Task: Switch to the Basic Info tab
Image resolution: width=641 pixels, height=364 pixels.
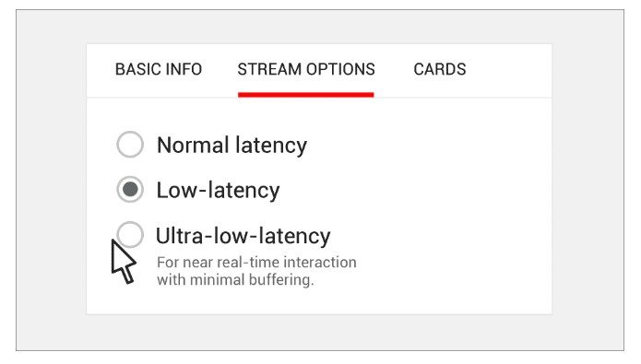Action: (159, 69)
